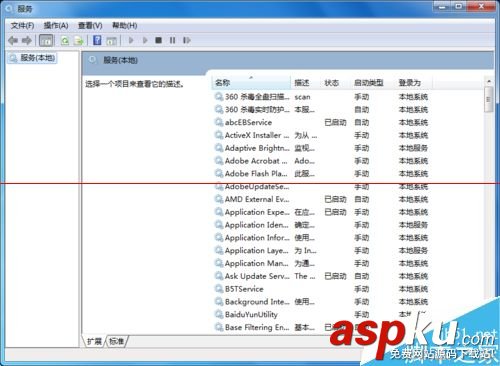Image resolution: width=500 pixels, height=366 pixels.
Task: Click the Restart service toolbar icon
Action: [x=187, y=41]
